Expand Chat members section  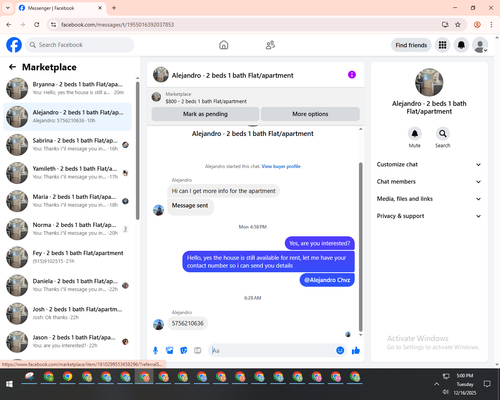429,182
